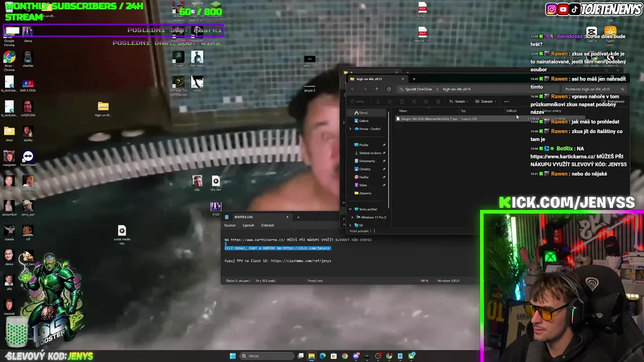Open the Seřadit sort dropdown
This screenshot has width=644, height=362.
point(458,102)
